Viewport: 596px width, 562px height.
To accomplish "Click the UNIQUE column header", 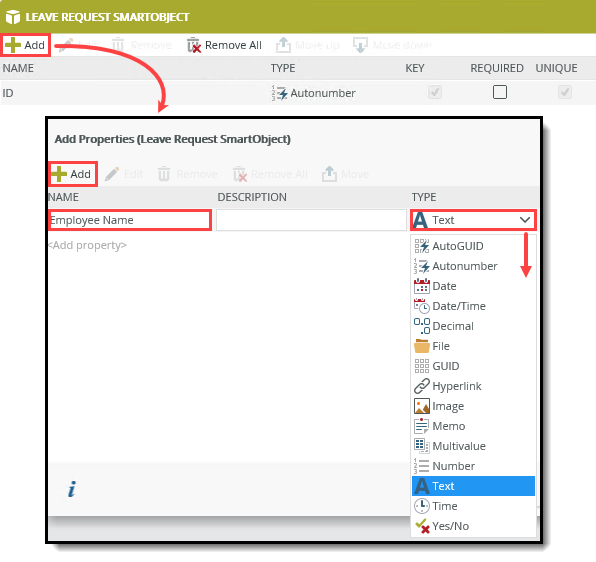I will 556,68.
